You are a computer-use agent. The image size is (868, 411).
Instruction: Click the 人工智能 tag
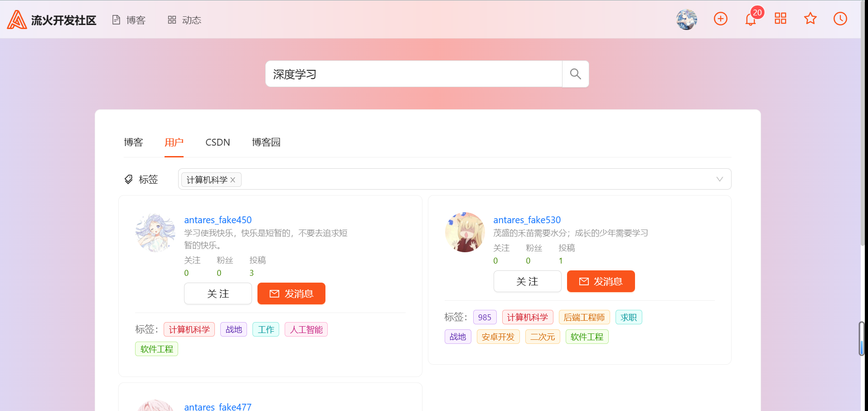point(306,329)
